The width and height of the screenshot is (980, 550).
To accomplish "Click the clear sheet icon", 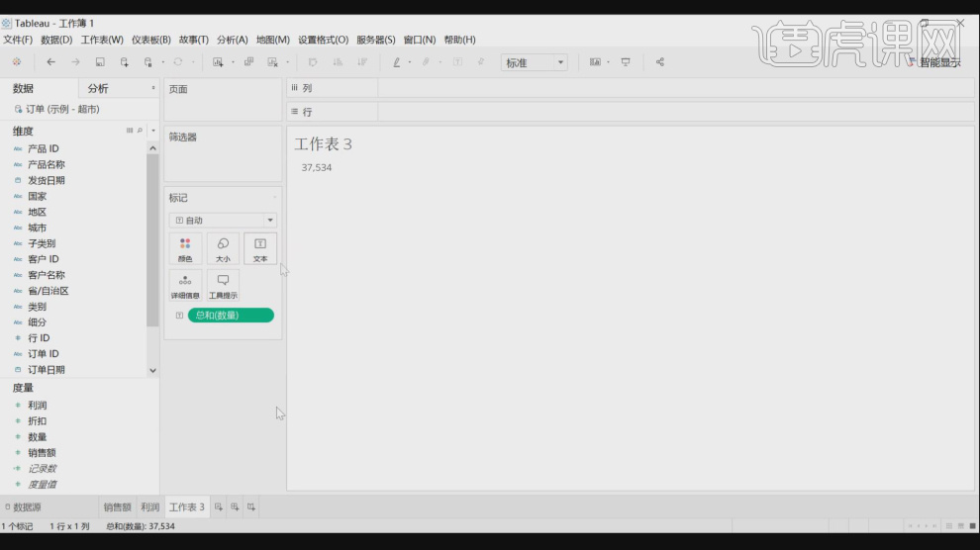I will pyautogui.click(x=272, y=61).
